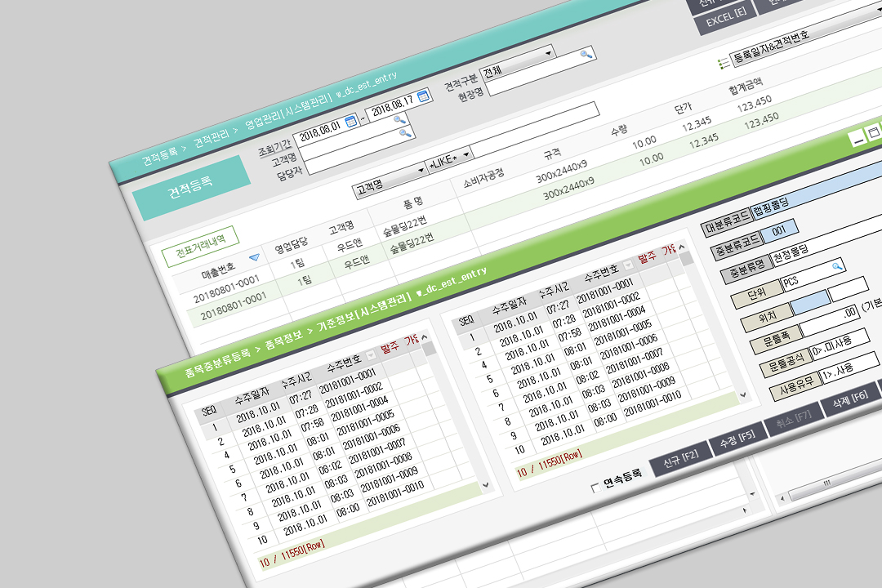Minimize the green 품목중분류등록 window
Viewport: 882px width, 588px height.
tap(858, 139)
